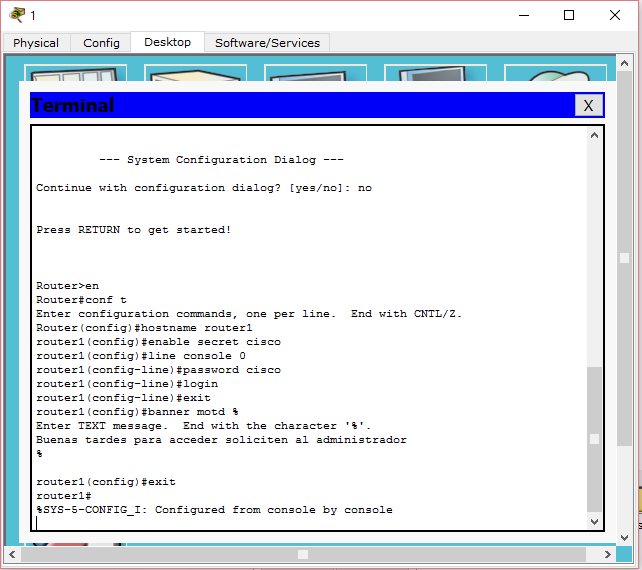Click the 'router1(config-line)#login' line

click(127, 384)
